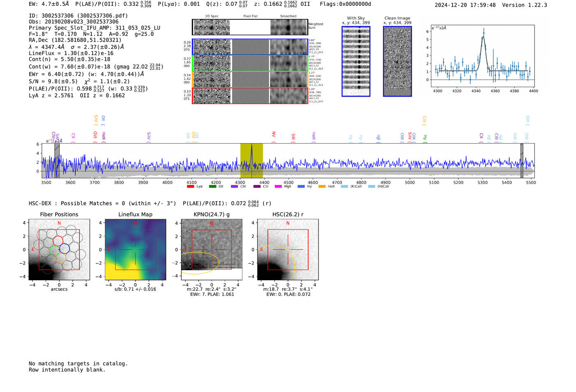Click the λ = 4347.4Å line
This screenshot has width=576, height=392.
(77, 47)
